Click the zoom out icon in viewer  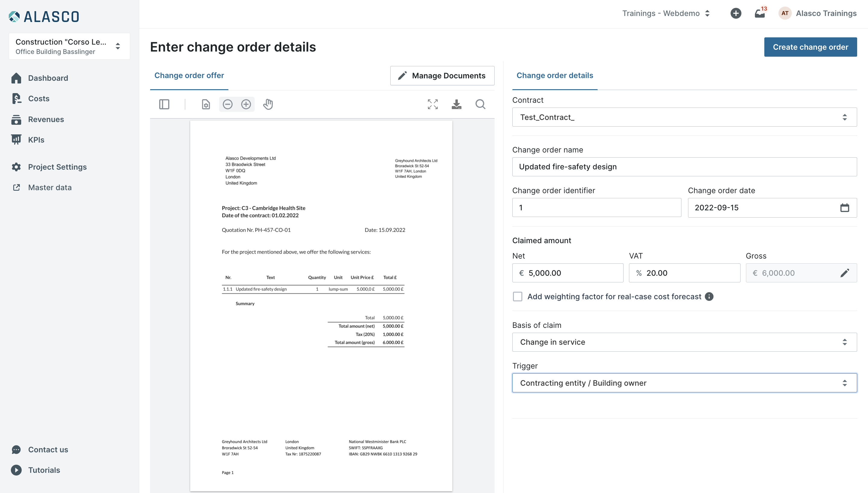tap(228, 104)
